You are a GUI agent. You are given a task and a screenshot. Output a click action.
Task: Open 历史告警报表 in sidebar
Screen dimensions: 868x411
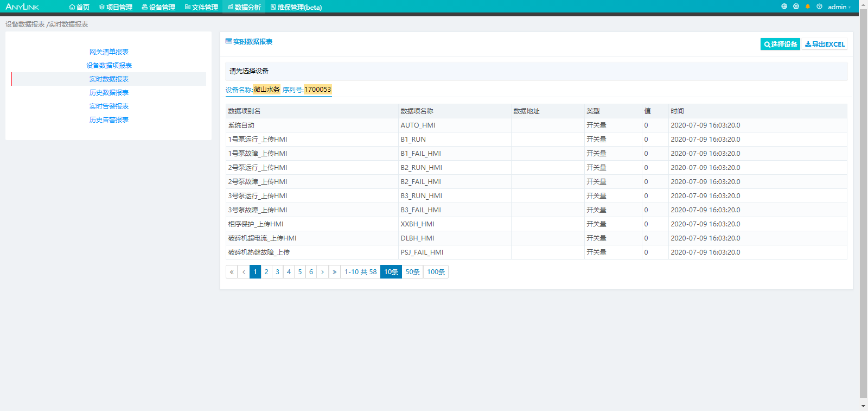click(109, 120)
